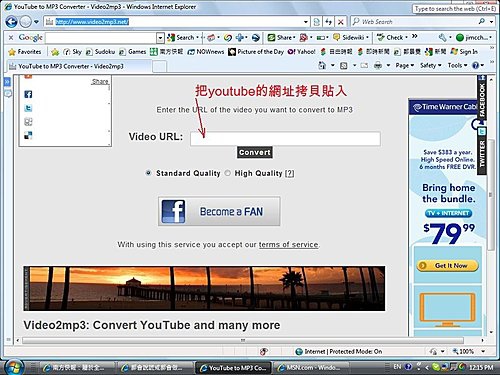Click the horizontal page scrollbar
The image size is (500, 375).
coord(243,340)
